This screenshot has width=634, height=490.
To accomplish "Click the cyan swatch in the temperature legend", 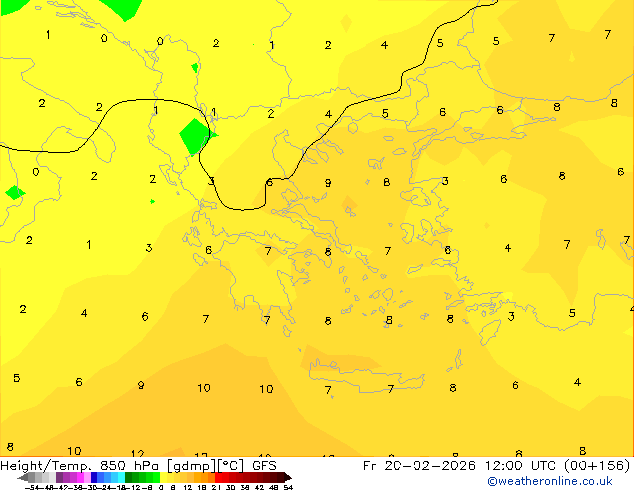I will click(x=121, y=477).
